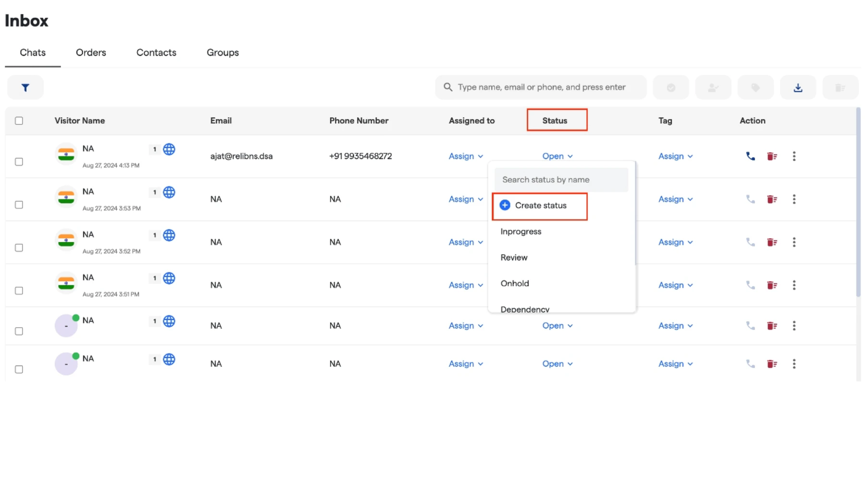868x490 pixels.
Task: Delete the Aug 27 3:52 PM chat
Action: click(772, 242)
